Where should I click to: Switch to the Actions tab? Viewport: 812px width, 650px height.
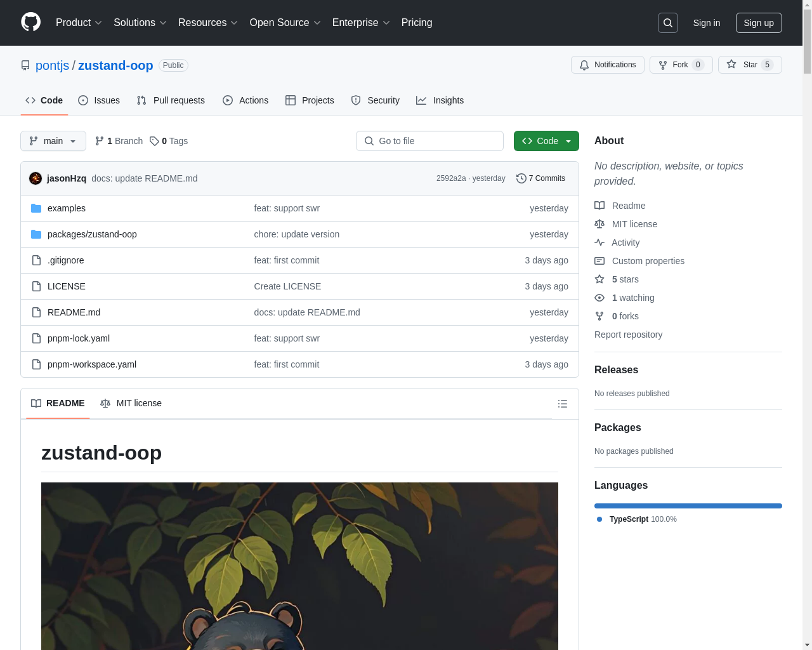pyautogui.click(x=246, y=100)
